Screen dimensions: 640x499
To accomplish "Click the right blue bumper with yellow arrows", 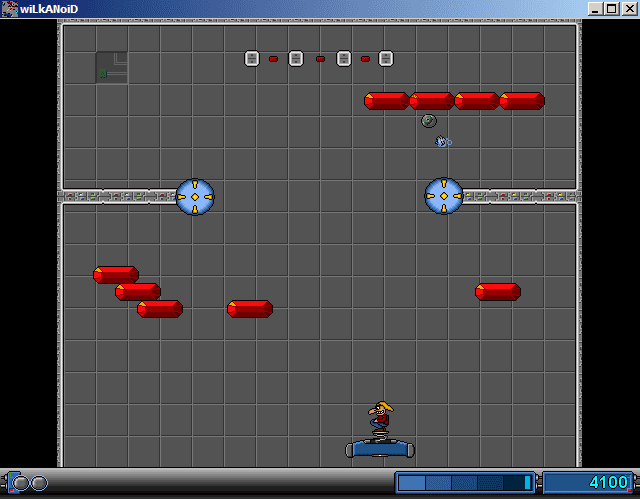I will click(444, 196).
